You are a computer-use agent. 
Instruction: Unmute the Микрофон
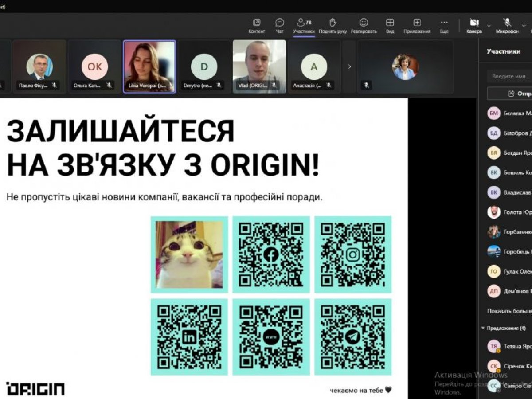507,26
